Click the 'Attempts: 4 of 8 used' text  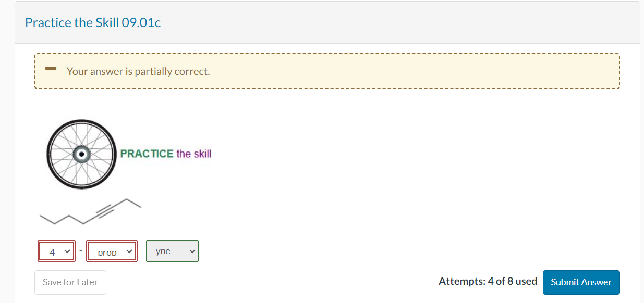pyautogui.click(x=488, y=281)
